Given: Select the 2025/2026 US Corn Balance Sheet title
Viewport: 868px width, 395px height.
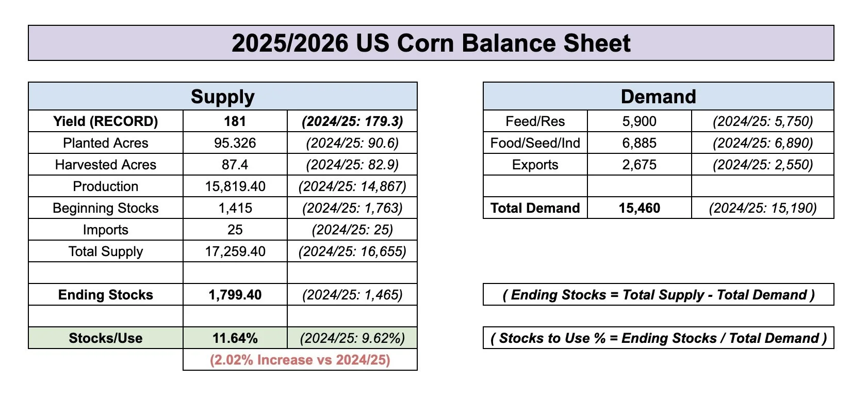Looking at the screenshot, I should click(x=431, y=43).
